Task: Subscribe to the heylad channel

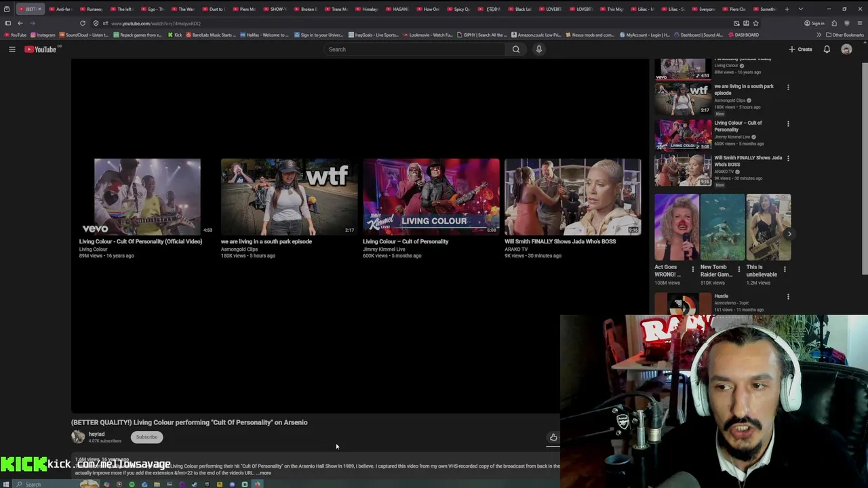Action: (146, 437)
